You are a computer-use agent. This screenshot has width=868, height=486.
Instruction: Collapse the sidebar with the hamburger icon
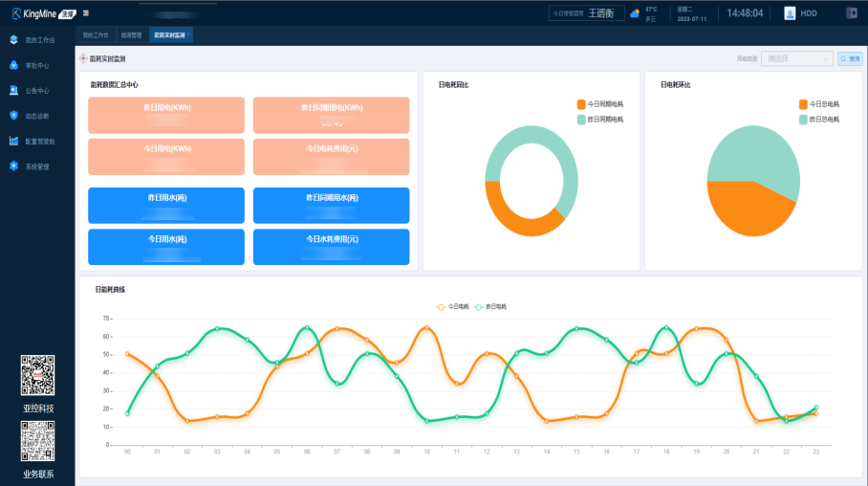(86, 13)
